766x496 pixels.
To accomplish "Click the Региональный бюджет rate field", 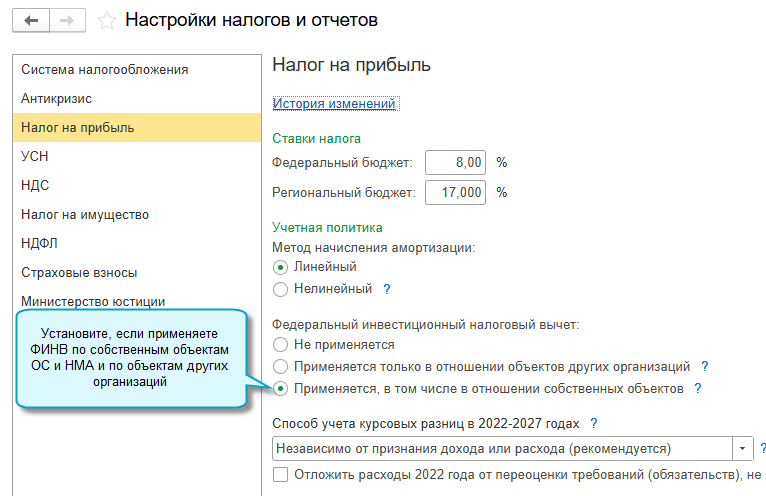I will (x=457, y=192).
